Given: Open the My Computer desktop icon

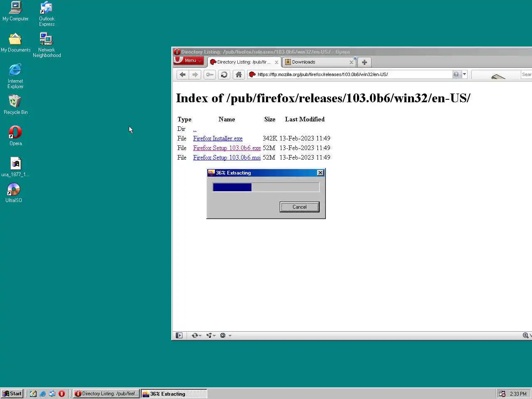Looking at the screenshot, I should (15, 11).
